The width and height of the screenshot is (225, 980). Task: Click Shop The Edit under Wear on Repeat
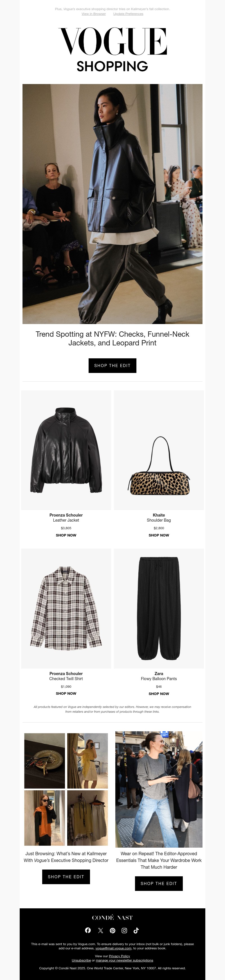click(159, 883)
